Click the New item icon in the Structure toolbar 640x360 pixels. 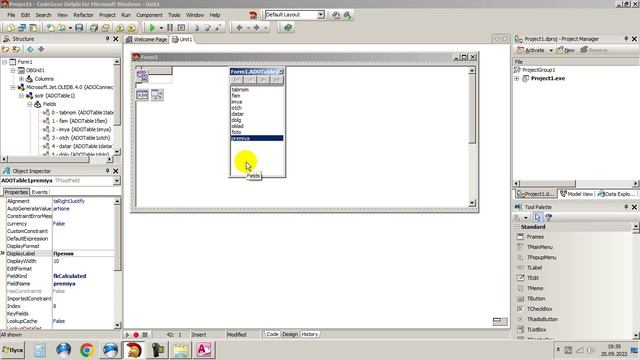[x=5, y=49]
